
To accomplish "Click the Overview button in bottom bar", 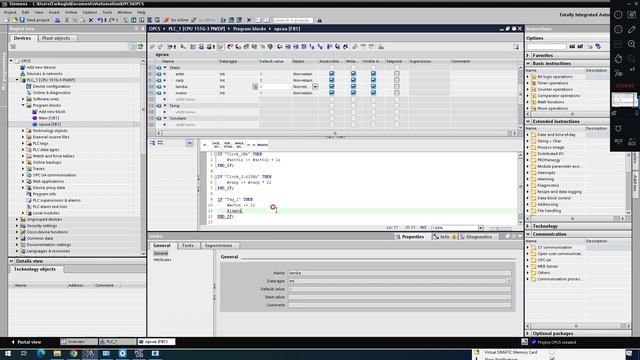I will [x=79, y=342].
